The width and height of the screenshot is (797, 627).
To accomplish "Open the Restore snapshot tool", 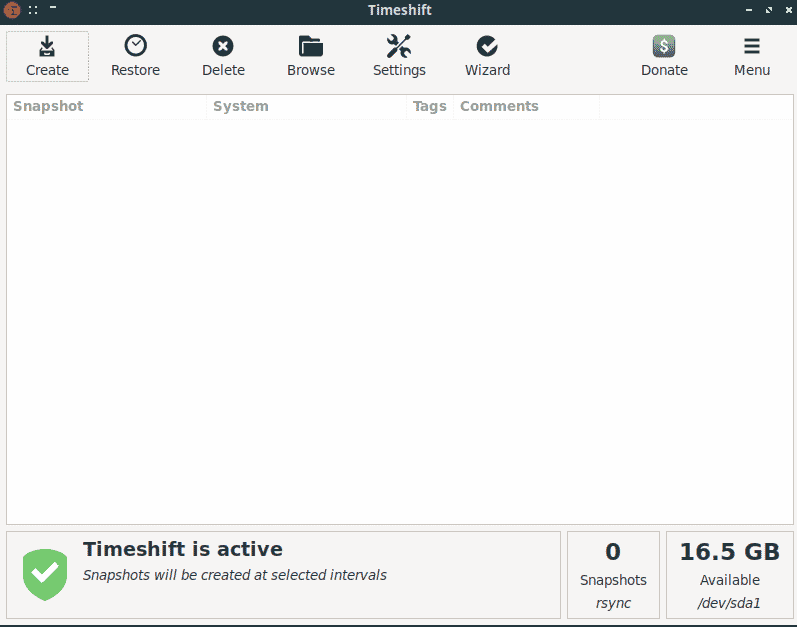I will point(135,56).
